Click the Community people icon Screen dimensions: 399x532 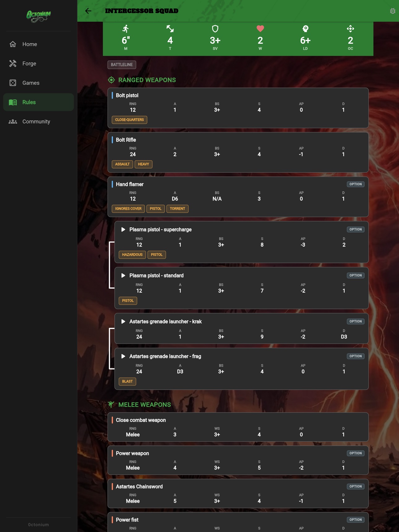[x=13, y=122]
